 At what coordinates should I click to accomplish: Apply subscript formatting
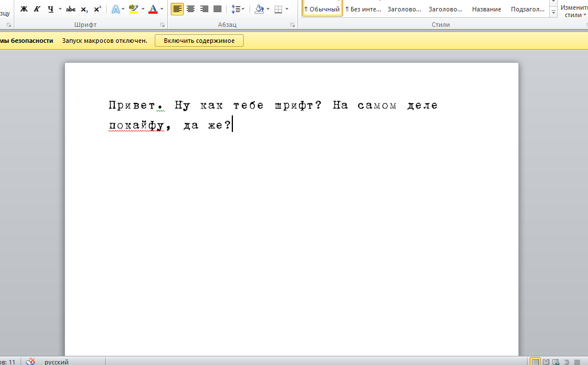pyautogui.click(x=84, y=9)
